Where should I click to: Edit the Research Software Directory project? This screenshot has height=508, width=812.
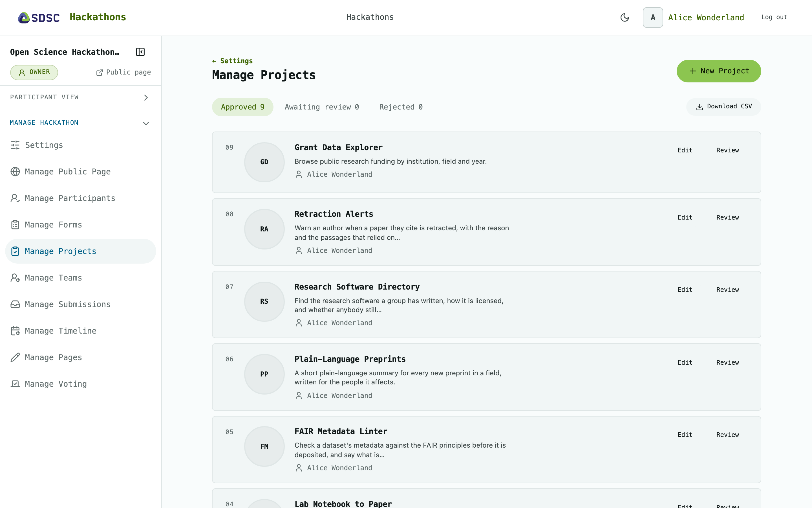point(685,290)
